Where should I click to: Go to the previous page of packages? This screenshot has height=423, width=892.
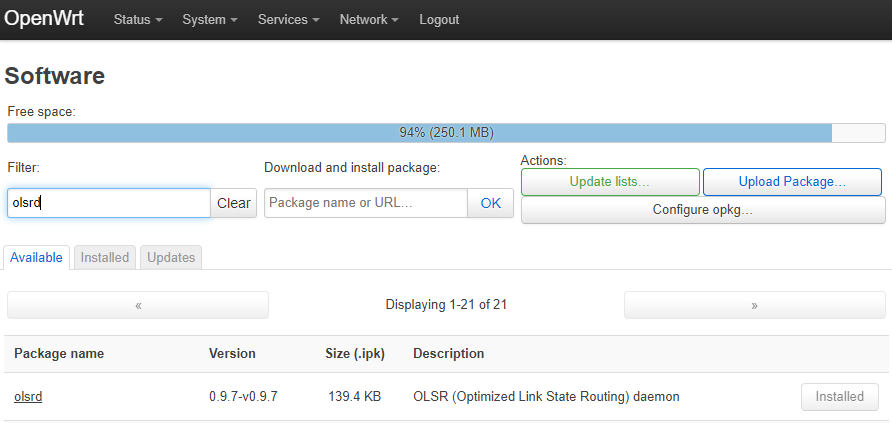(138, 305)
